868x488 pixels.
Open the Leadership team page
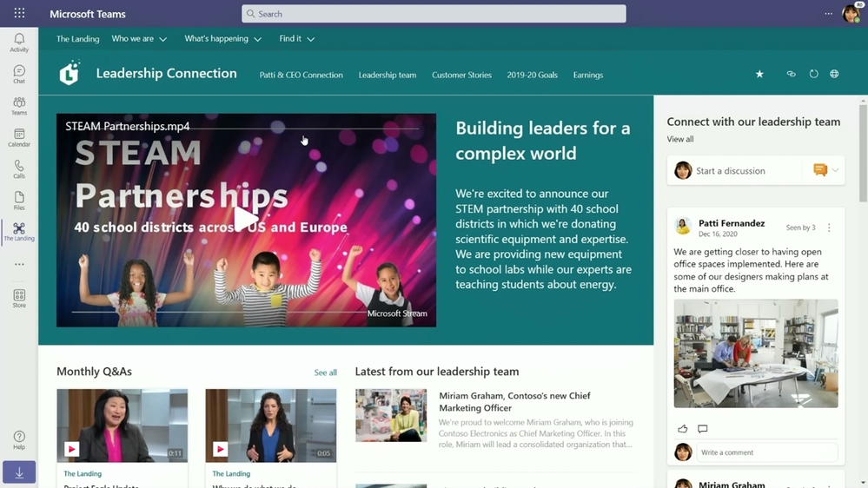point(388,75)
